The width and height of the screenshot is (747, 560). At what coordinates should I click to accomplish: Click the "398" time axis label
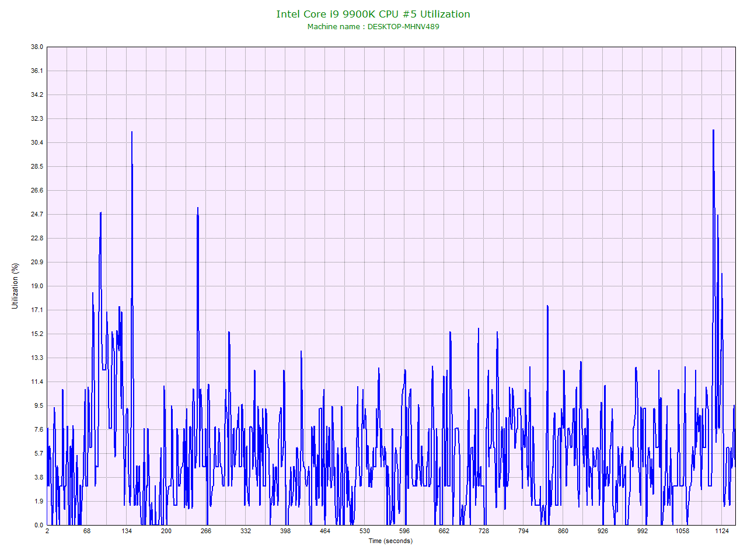285,531
